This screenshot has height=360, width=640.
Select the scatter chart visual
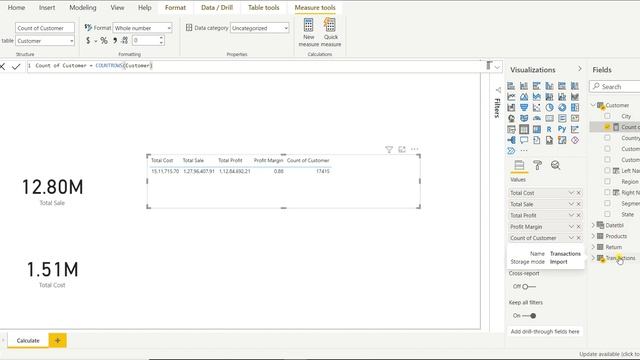(536, 107)
